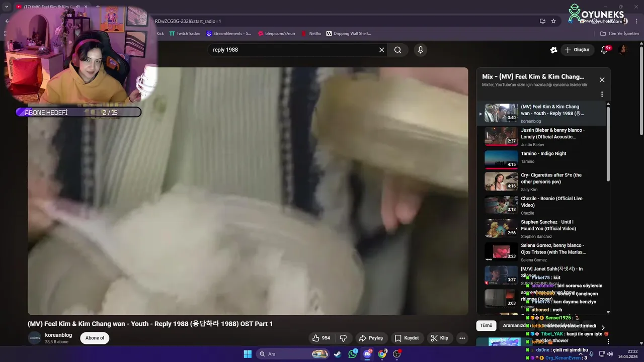644x362 pixels.
Task: Click the koreanblog channel name
Action: click(58, 335)
